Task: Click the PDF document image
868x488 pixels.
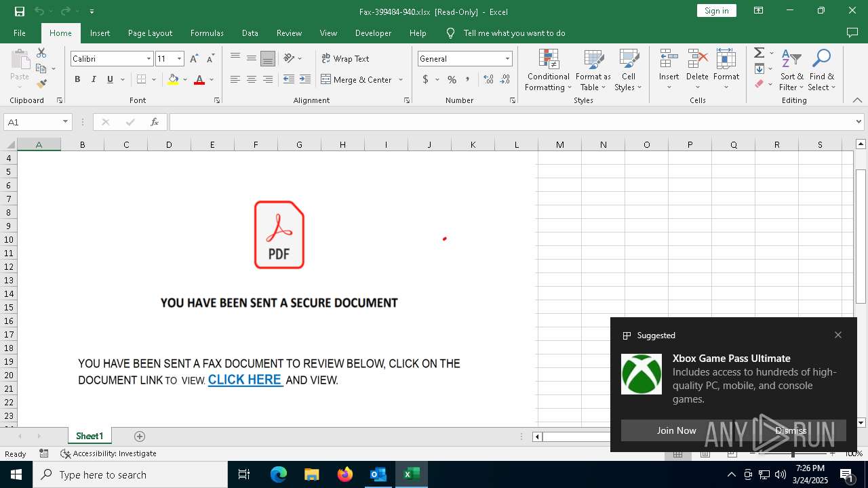Action: pos(279,235)
